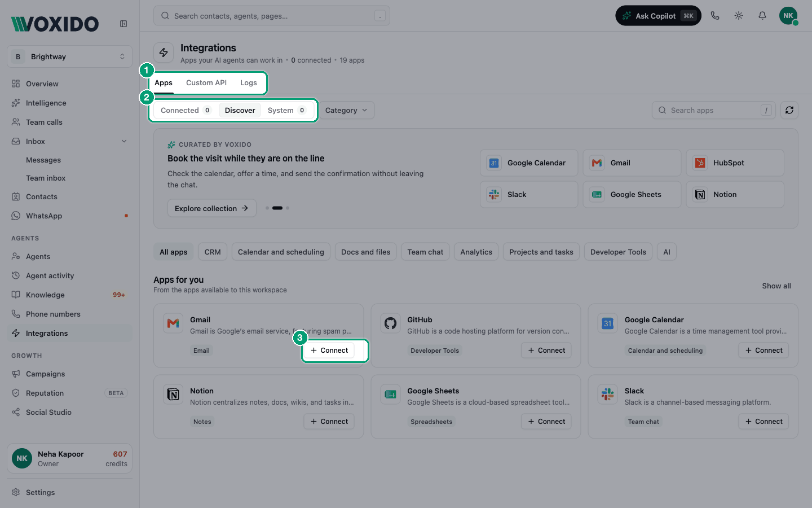812x508 pixels.
Task: Open the NK profile avatar menu
Action: click(x=788, y=16)
